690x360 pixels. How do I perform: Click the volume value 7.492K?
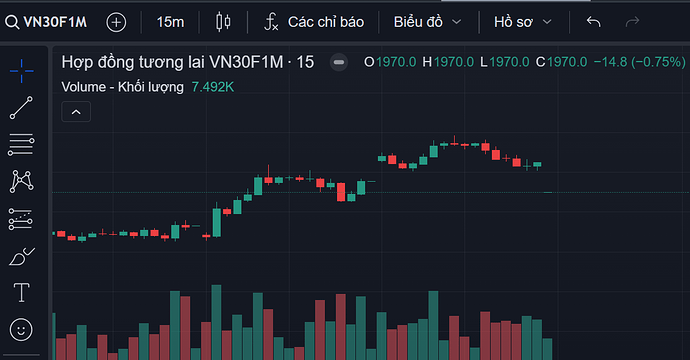pyautogui.click(x=213, y=87)
